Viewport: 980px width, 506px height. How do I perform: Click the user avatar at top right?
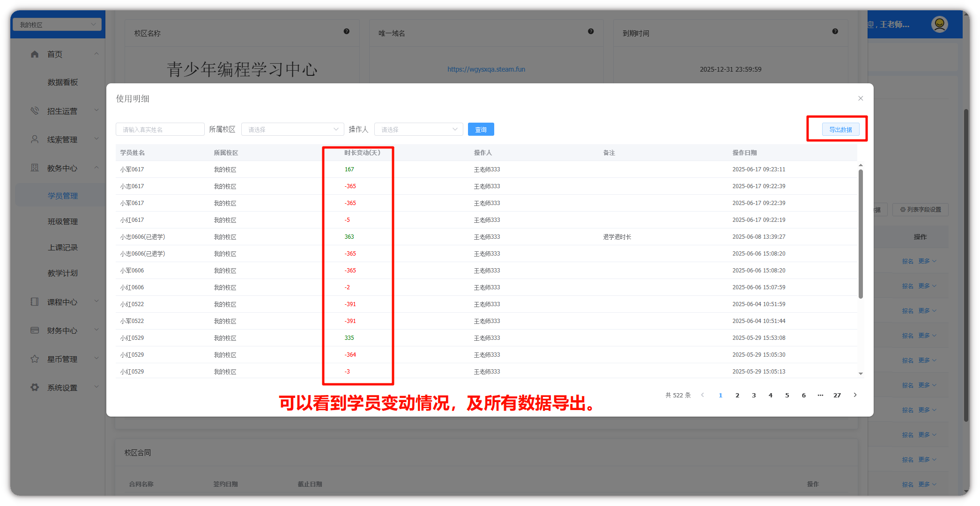tap(940, 24)
